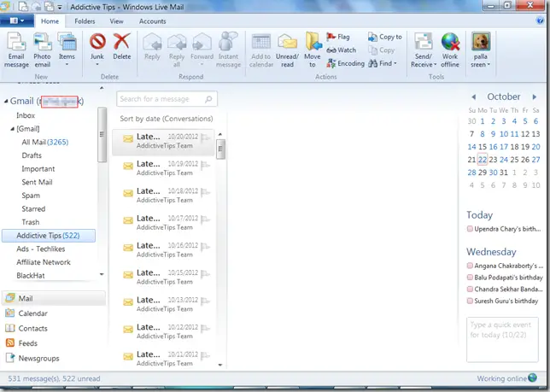Screen dimensions: 550x392
Task: Click the Work offline icon
Action: point(450,48)
